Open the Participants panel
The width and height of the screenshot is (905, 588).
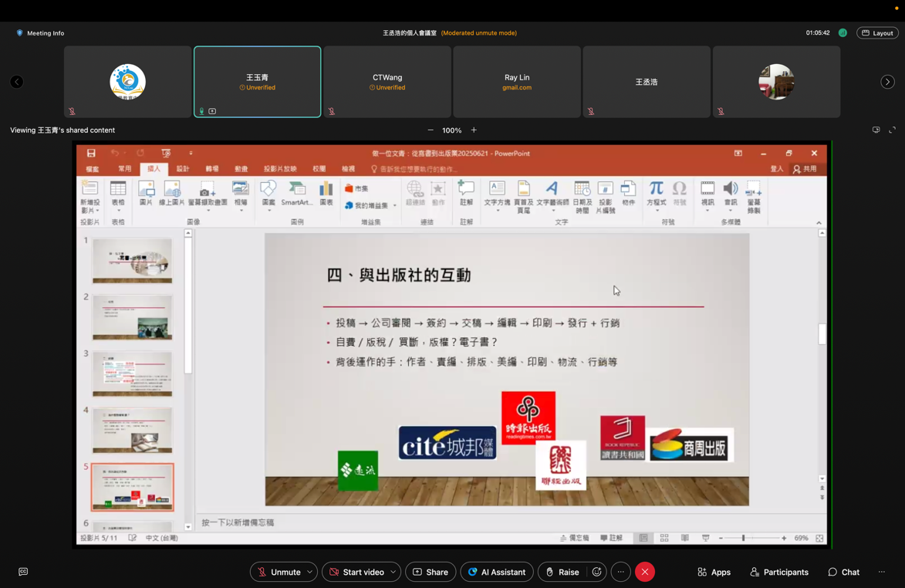coord(779,572)
